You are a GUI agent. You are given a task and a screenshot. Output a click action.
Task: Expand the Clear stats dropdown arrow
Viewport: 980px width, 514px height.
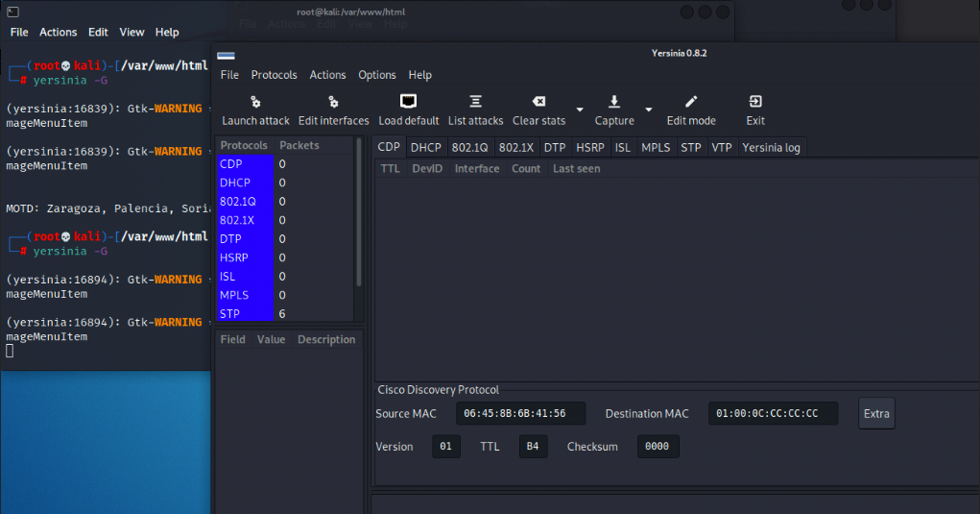pyautogui.click(x=580, y=110)
